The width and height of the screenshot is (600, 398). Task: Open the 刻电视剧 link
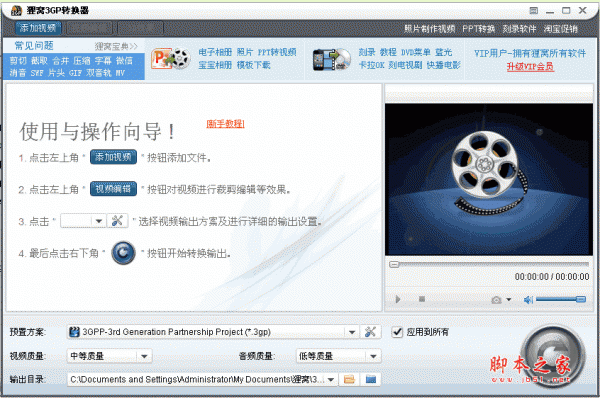tap(405, 65)
